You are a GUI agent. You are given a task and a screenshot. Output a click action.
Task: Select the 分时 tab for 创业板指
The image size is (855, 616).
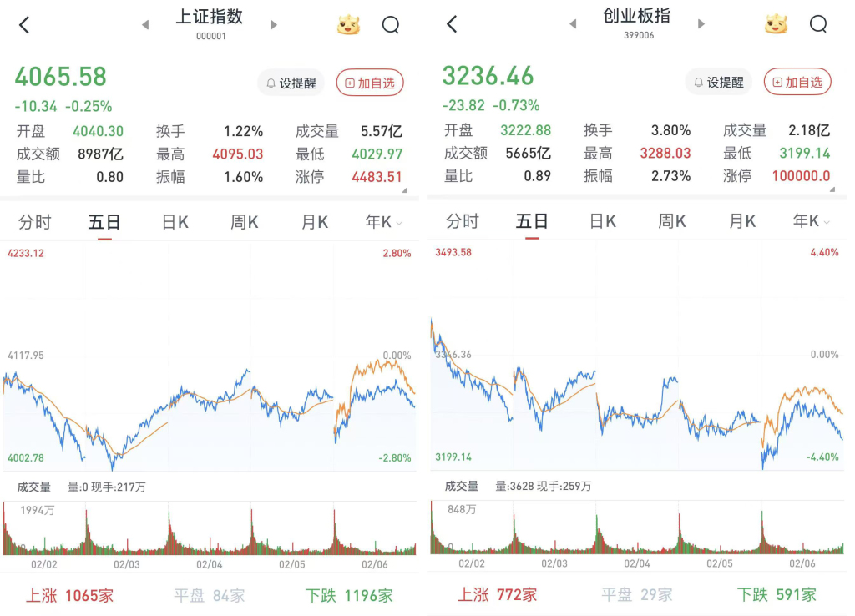coord(463,221)
